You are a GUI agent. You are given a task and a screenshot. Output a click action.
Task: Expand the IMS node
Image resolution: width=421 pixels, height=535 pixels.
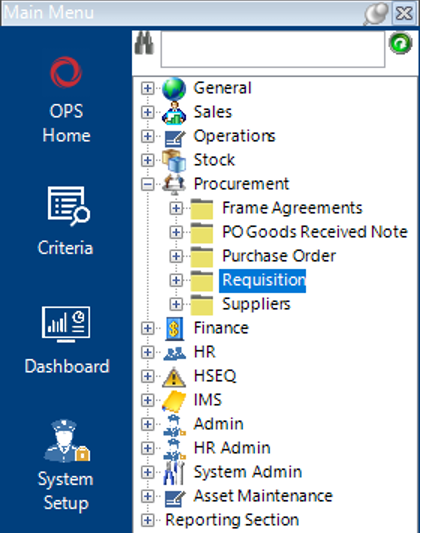click(x=147, y=400)
